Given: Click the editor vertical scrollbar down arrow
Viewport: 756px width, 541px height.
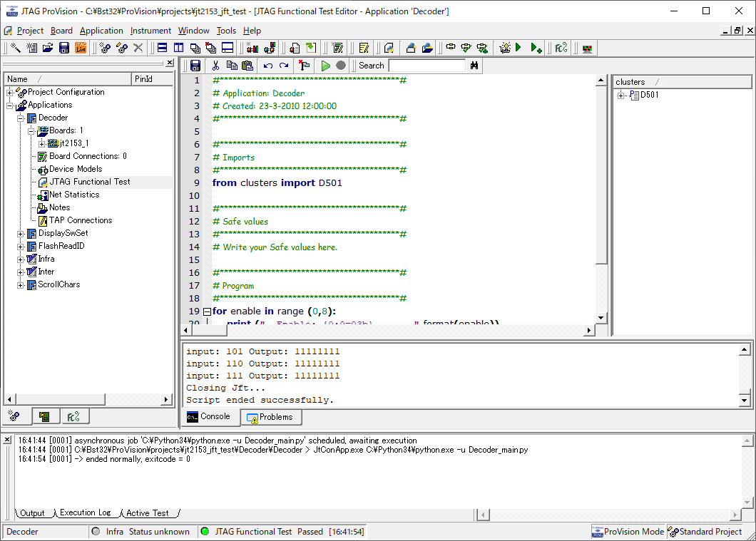Looking at the screenshot, I should tap(601, 317).
